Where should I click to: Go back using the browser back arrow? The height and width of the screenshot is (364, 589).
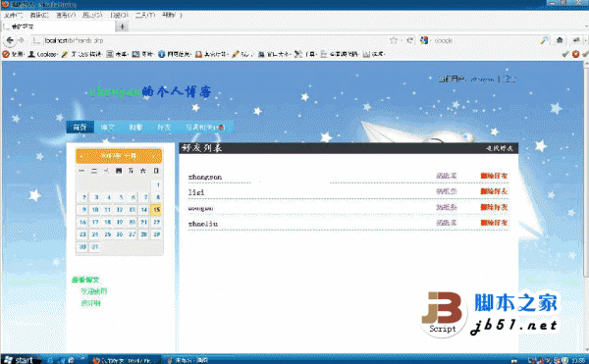pyautogui.click(x=10, y=40)
